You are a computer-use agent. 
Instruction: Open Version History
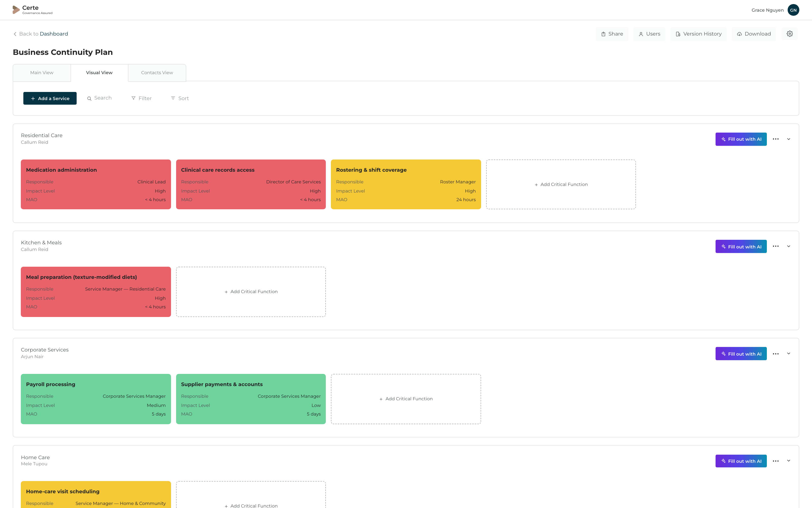[698, 34]
